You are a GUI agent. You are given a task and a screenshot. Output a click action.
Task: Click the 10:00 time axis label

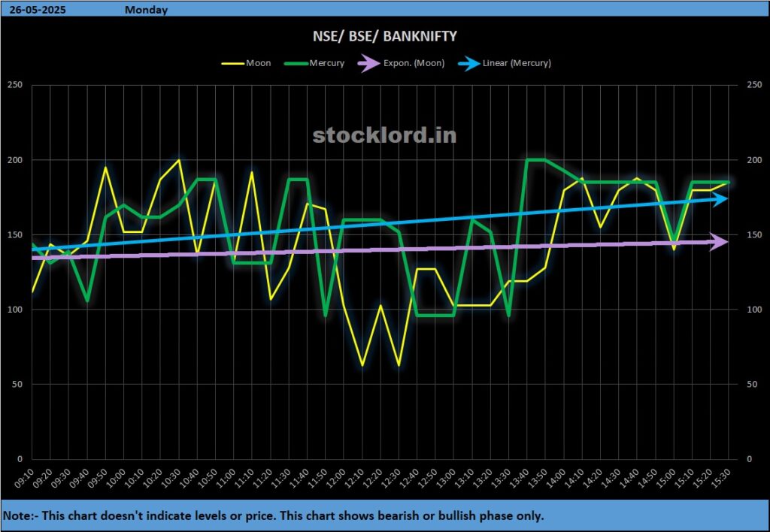117,478
